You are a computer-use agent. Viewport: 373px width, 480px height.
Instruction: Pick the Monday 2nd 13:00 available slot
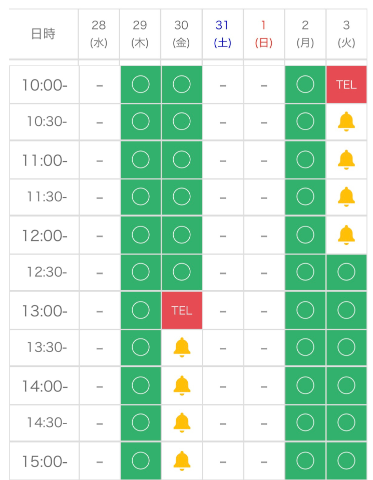click(305, 310)
